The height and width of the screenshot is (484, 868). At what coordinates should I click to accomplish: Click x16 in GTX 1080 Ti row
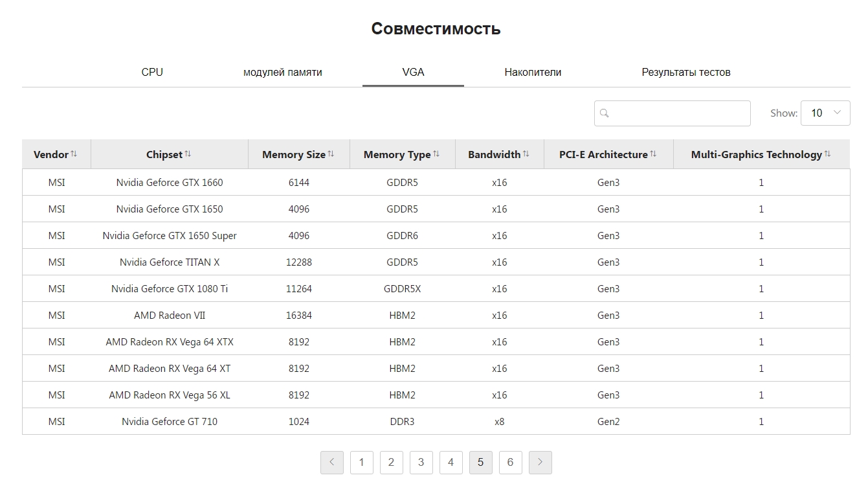point(500,289)
